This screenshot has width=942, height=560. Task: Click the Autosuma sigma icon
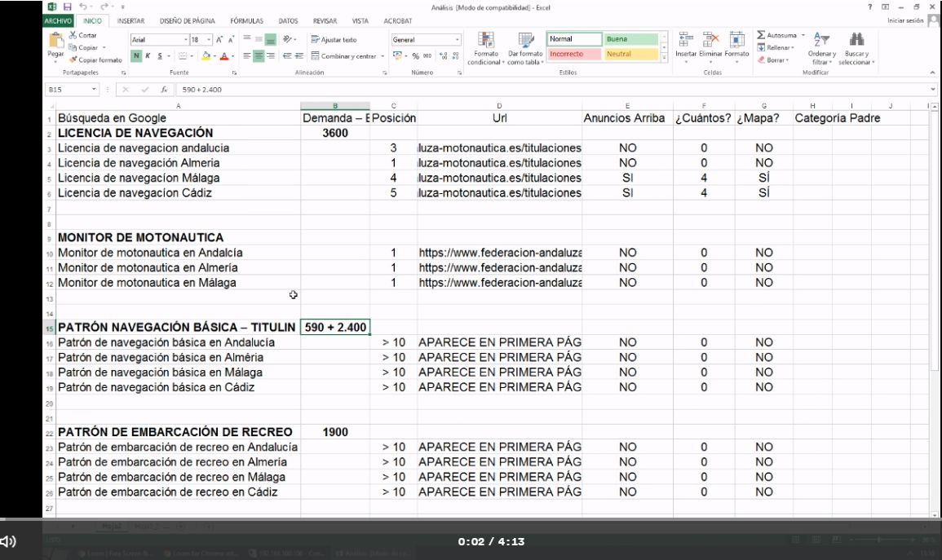click(x=762, y=36)
